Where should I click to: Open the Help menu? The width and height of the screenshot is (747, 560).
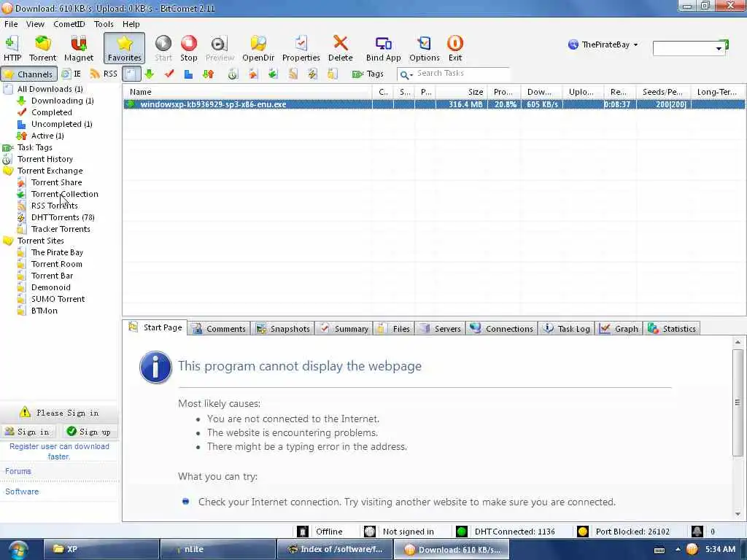click(x=131, y=24)
